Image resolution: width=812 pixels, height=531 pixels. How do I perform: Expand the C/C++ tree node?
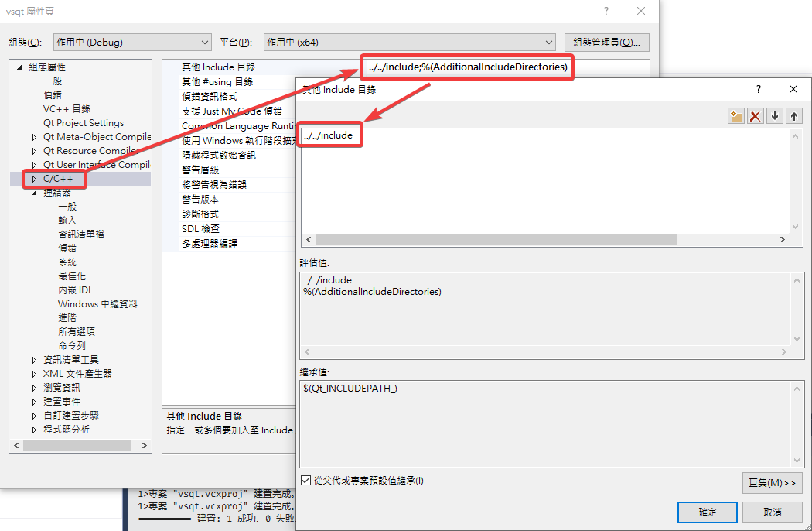34,179
